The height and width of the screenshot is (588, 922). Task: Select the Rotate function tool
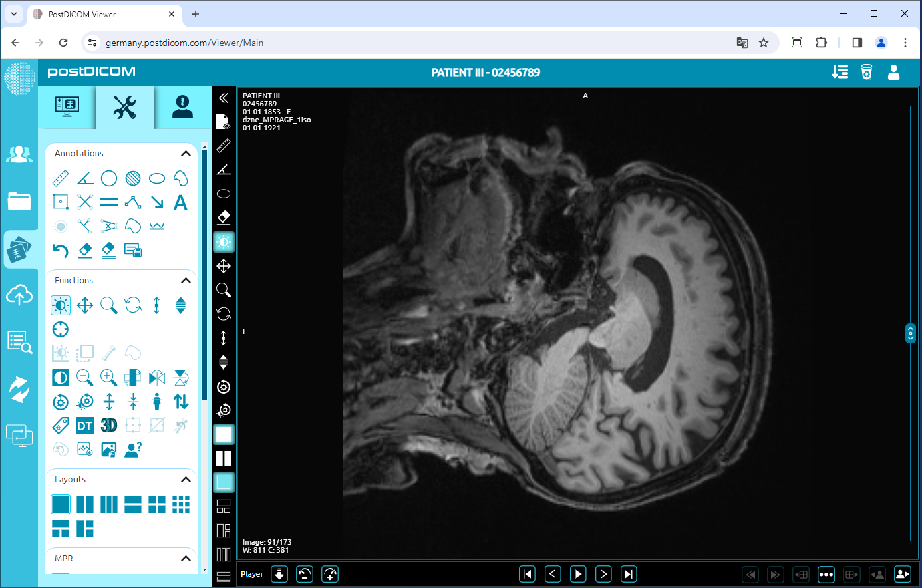[132, 305]
